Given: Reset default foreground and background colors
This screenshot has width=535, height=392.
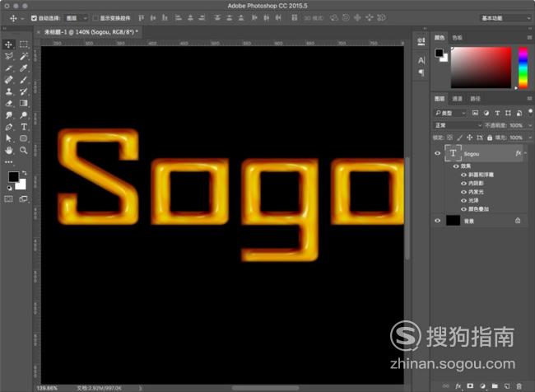Looking at the screenshot, I should pos(10,188).
